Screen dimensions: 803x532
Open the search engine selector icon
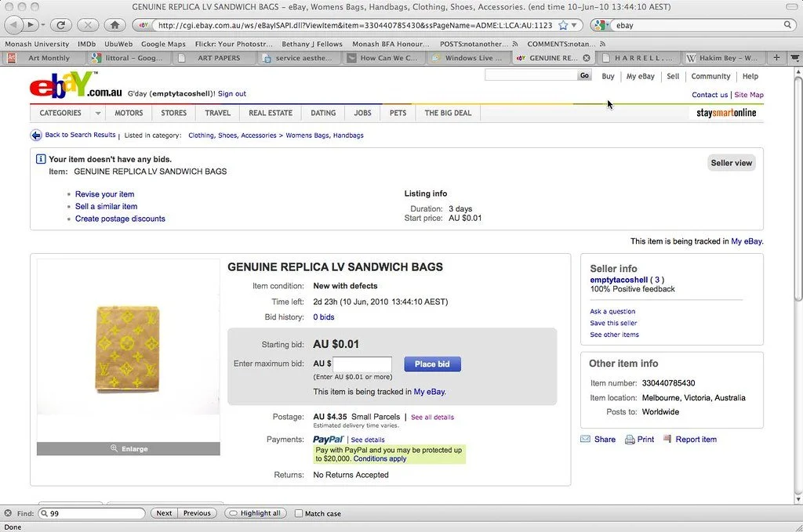[601, 25]
